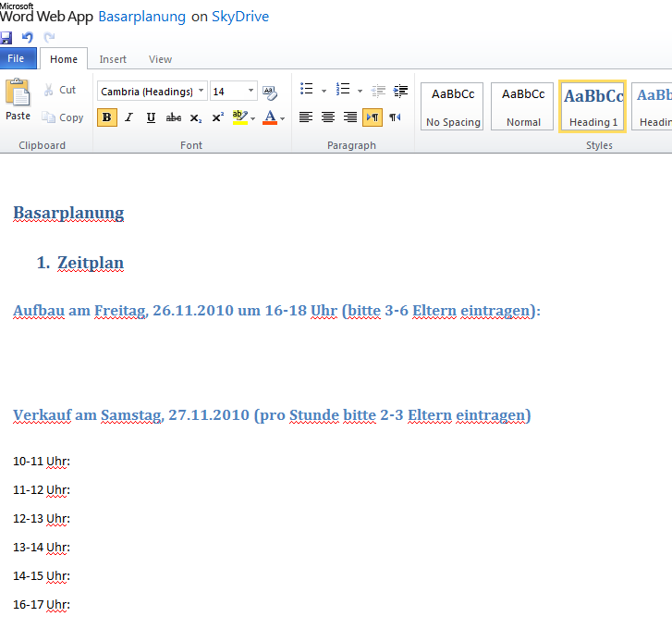Click the 11-12 Uhr: line
672x629 pixels.
tap(42, 490)
